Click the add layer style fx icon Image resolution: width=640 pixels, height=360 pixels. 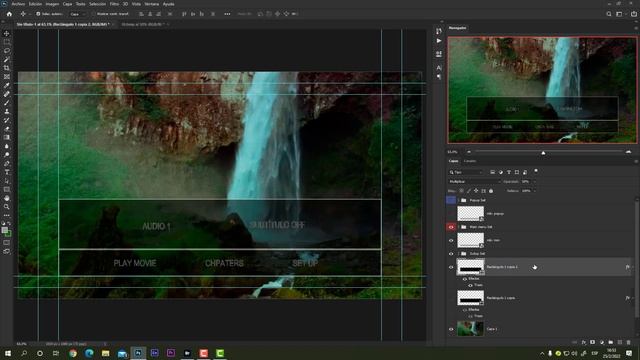click(x=584, y=342)
